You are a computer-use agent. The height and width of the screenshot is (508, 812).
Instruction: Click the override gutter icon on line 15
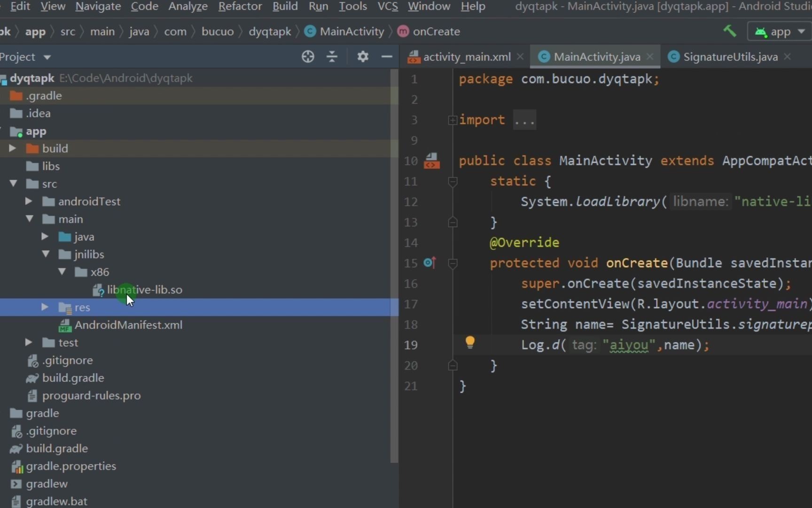[x=429, y=262]
